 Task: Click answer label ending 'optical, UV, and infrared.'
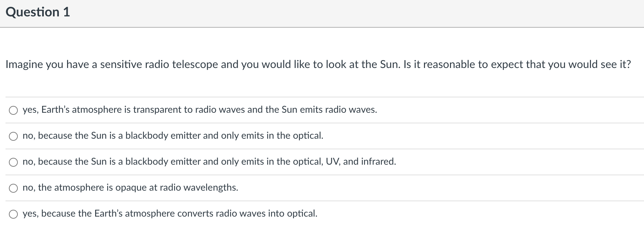(209, 162)
